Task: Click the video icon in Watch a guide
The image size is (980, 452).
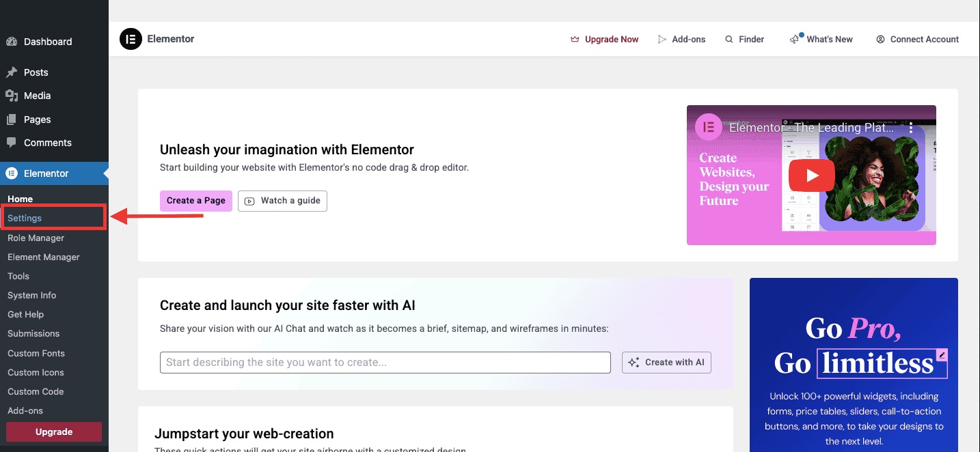Action: 249,201
